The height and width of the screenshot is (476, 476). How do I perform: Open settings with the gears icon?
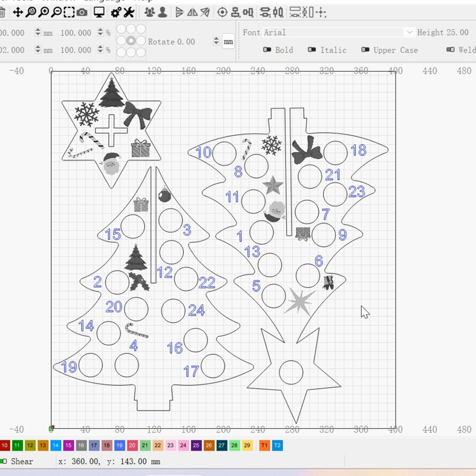116,12
